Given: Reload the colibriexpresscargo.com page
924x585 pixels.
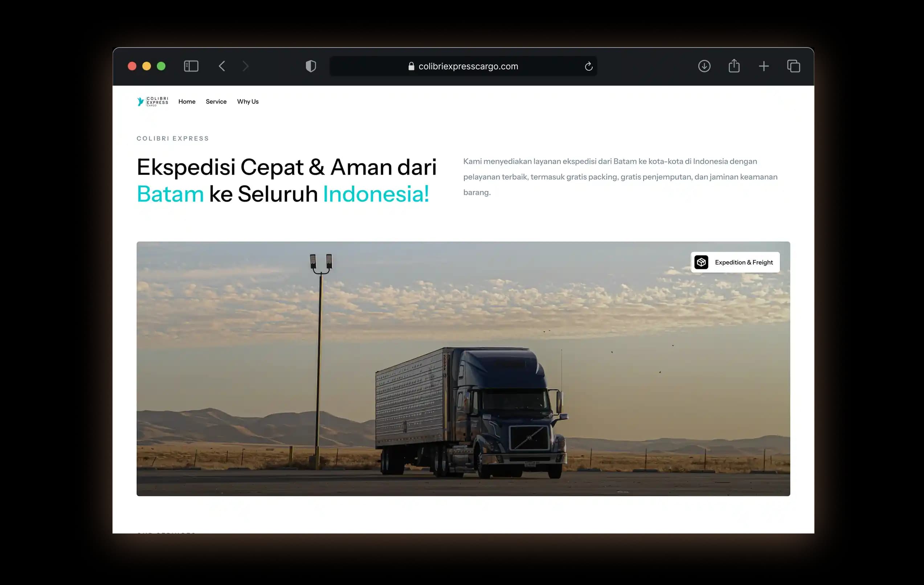Looking at the screenshot, I should (x=589, y=66).
